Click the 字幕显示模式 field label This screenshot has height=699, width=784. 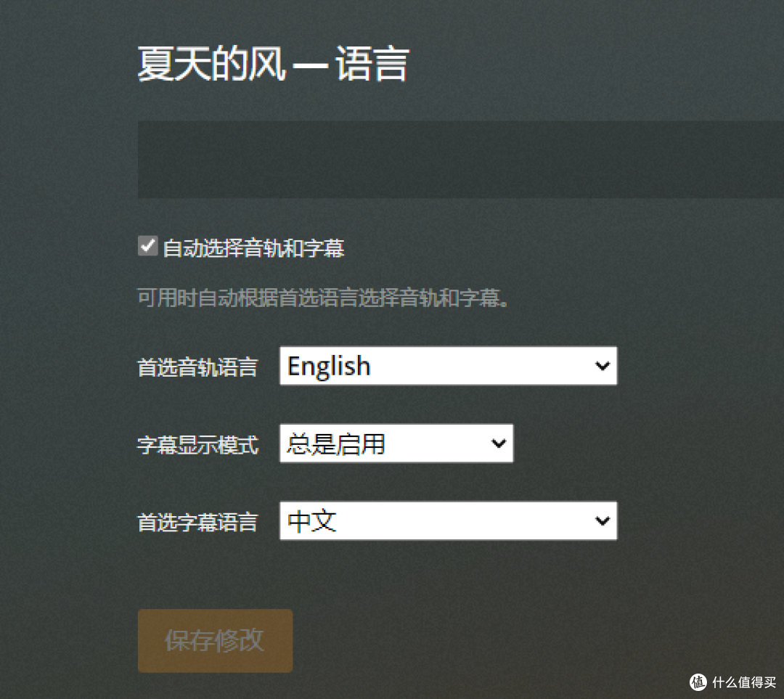pos(197,445)
